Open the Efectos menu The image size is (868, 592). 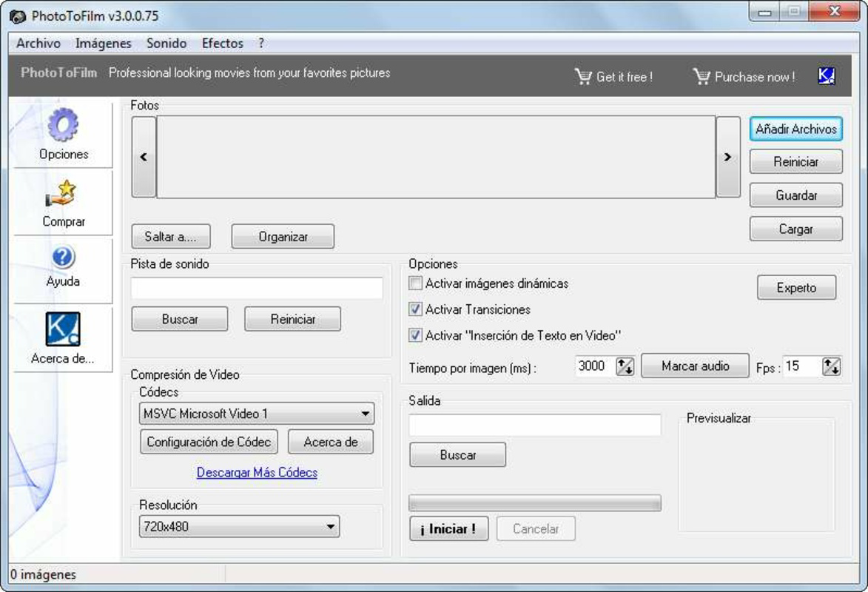coord(223,43)
